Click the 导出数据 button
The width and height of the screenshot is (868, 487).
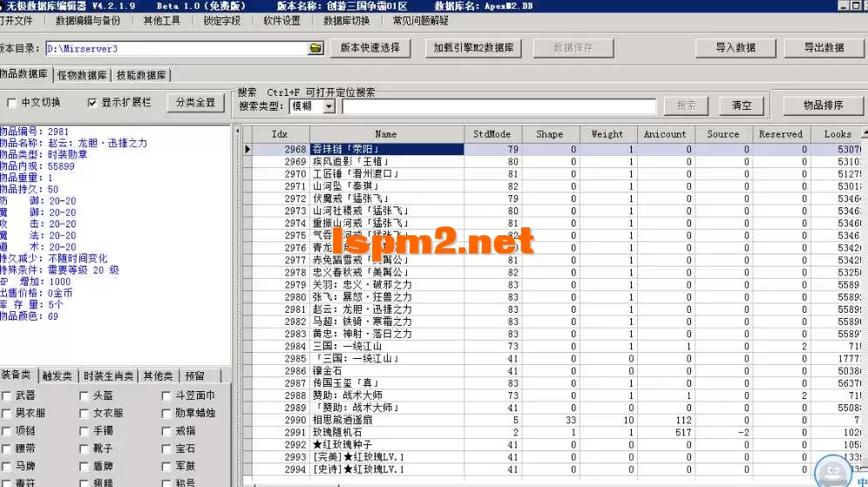824,48
